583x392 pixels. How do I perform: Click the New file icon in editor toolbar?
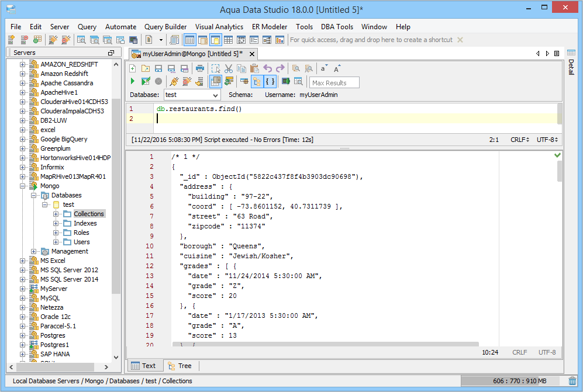click(133, 69)
